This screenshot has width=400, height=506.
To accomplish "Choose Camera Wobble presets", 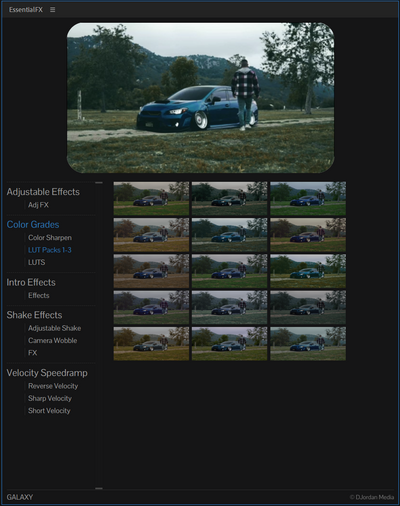I will point(52,341).
